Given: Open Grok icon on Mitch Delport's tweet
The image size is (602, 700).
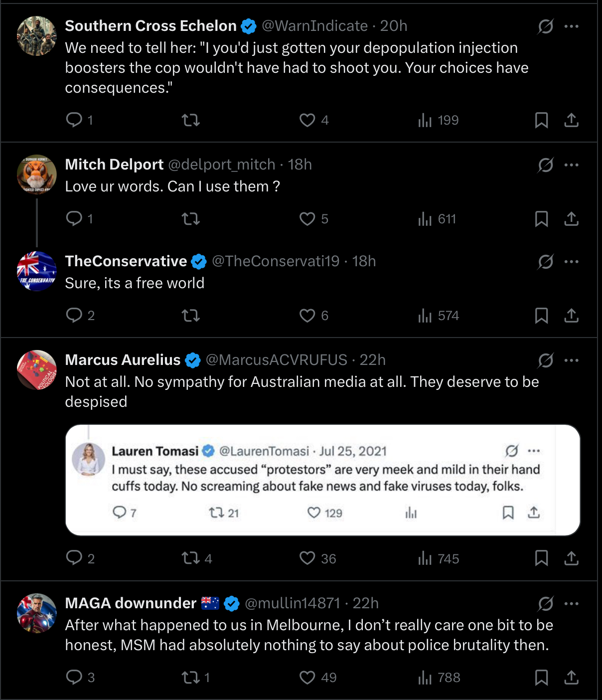Looking at the screenshot, I should [x=545, y=165].
